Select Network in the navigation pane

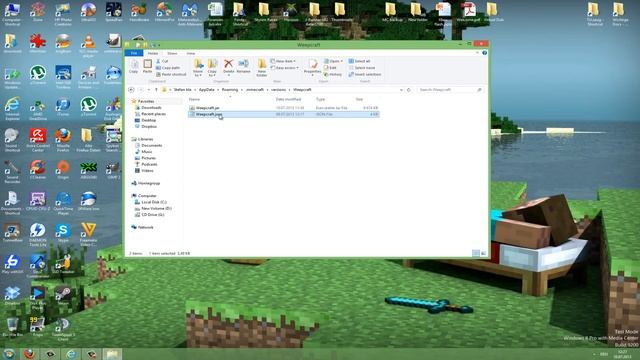point(145,227)
